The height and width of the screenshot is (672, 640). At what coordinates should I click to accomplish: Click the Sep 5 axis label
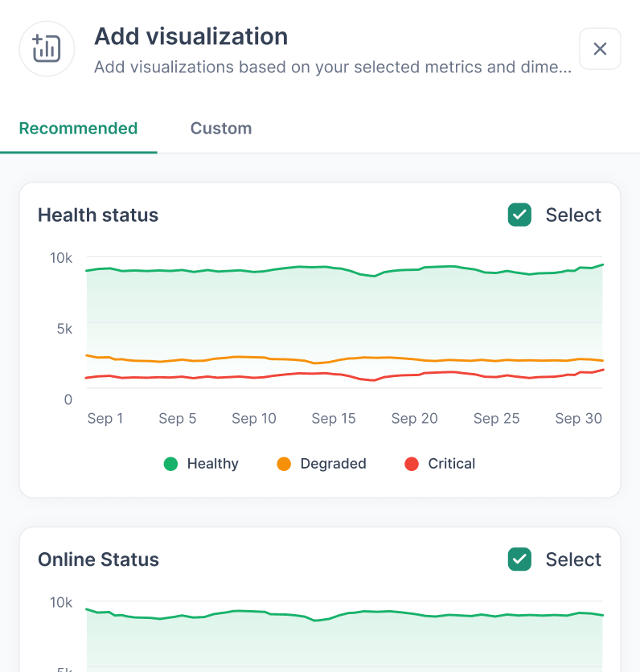[178, 418]
